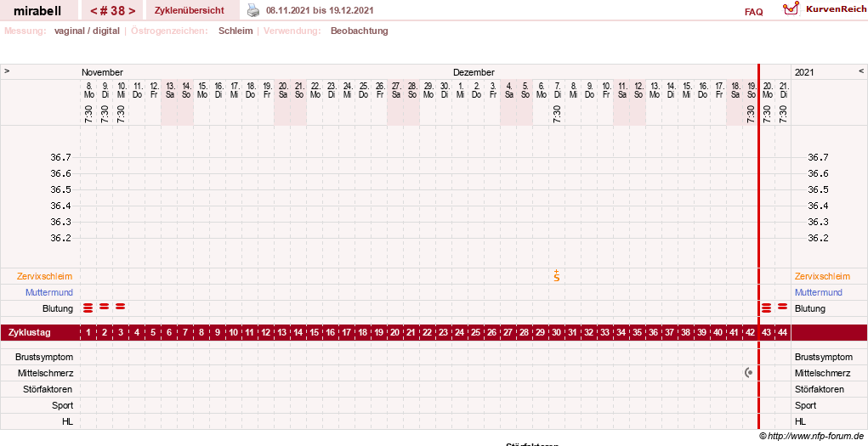Click the 'Schleim' Östrogenzeichen value
The height and width of the screenshot is (446, 868).
[x=235, y=31]
